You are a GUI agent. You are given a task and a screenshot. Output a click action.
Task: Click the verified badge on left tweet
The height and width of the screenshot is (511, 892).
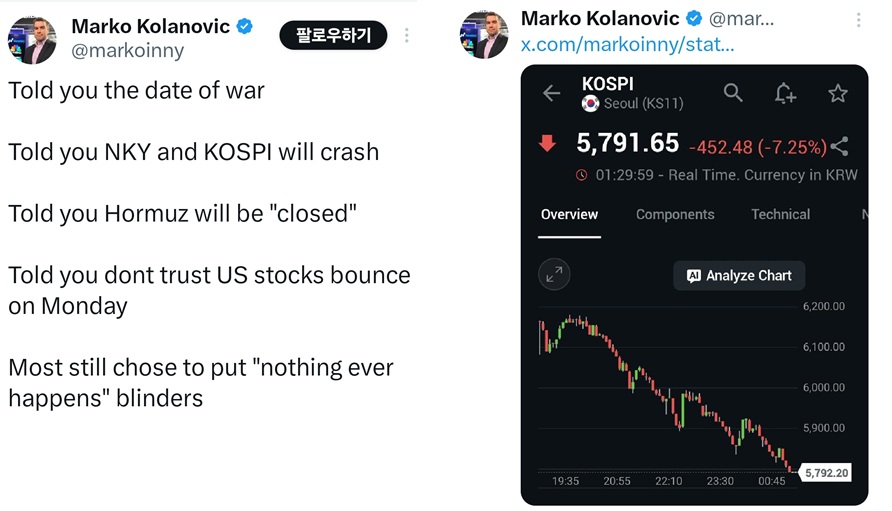pyautogui.click(x=243, y=26)
